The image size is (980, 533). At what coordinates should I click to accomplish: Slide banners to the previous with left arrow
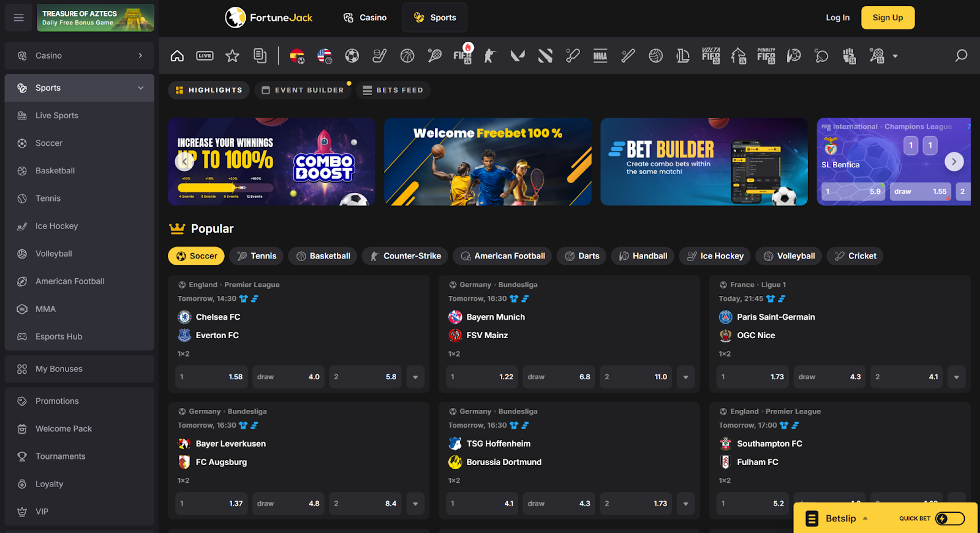184,162
